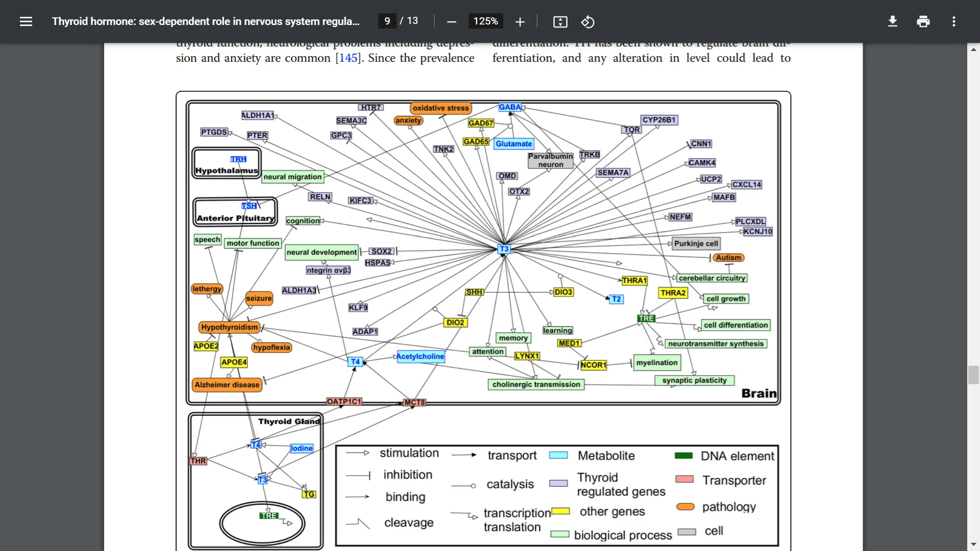Click the 'cholinergic transmission' label
The width and height of the screenshot is (980, 551).
(x=536, y=384)
